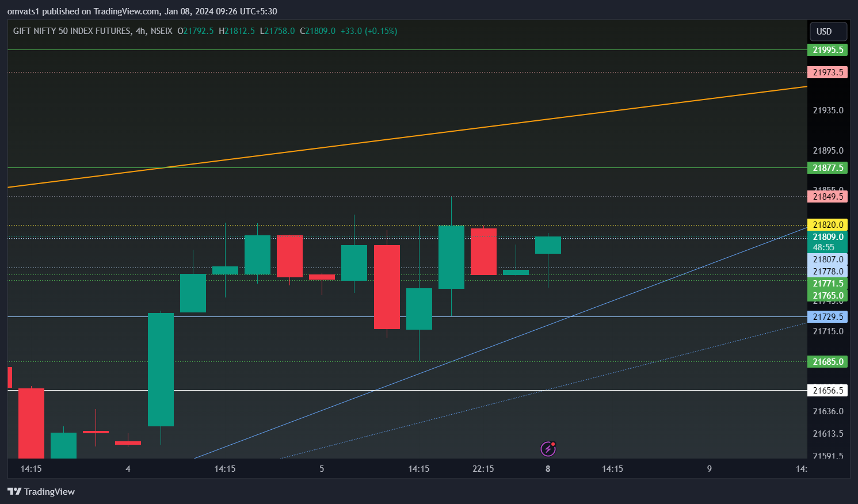Click the low value L21758.0
858x504 pixels.
(277, 31)
